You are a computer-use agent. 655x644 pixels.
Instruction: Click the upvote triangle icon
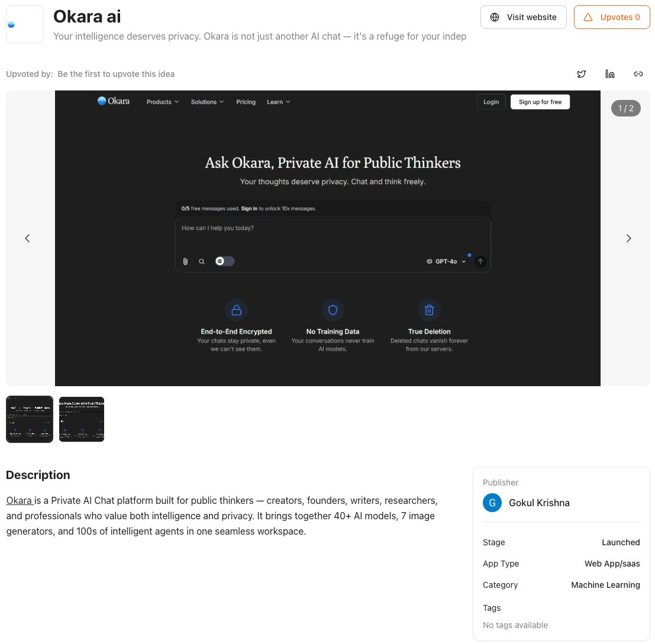coord(588,17)
